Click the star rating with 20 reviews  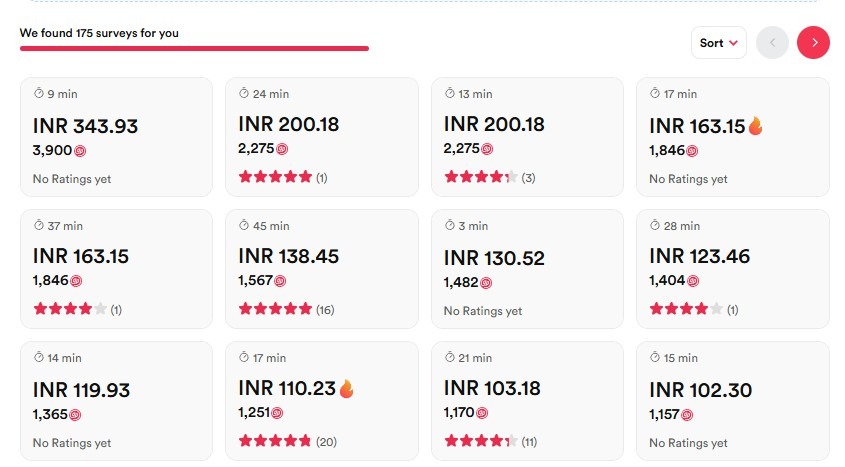275,441
